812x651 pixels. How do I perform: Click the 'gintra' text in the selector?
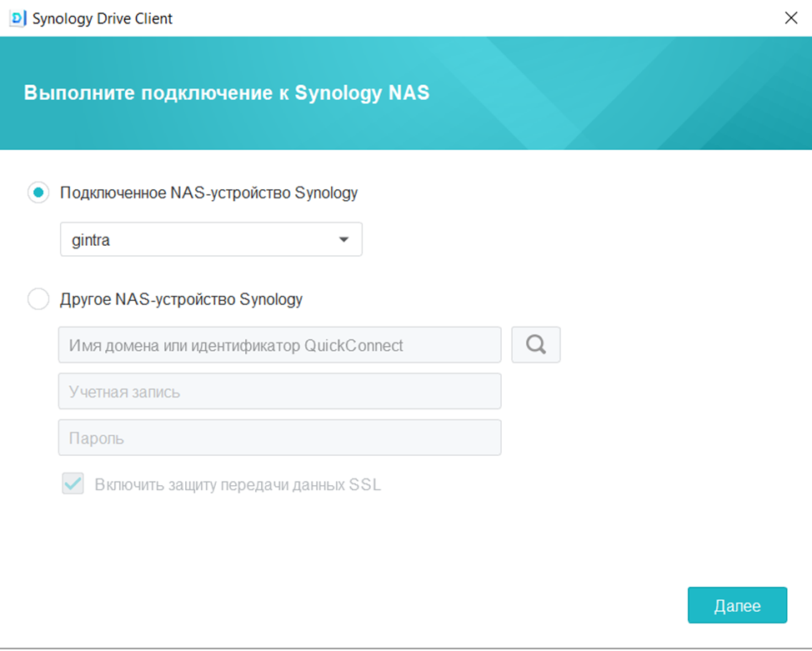(x=91, y=240)
